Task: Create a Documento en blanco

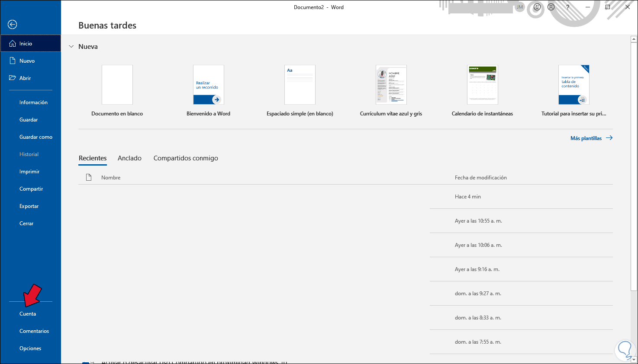Action: click(117, 91)
